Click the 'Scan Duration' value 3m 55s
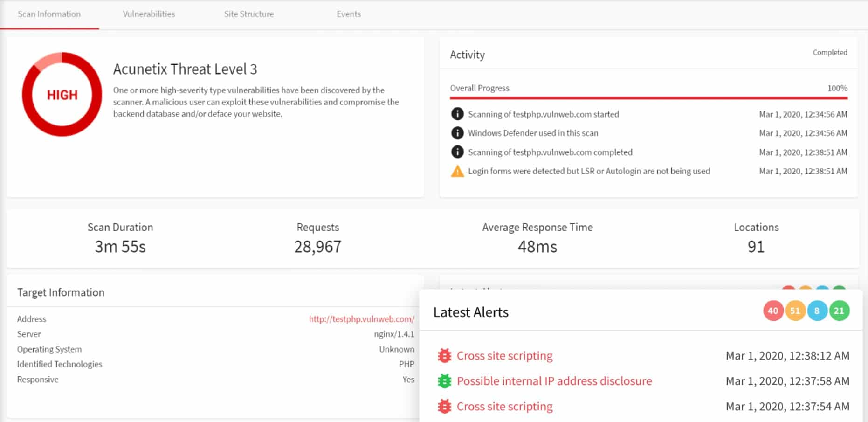The width and height of the screenshot is (868, 422). point(120,247)
